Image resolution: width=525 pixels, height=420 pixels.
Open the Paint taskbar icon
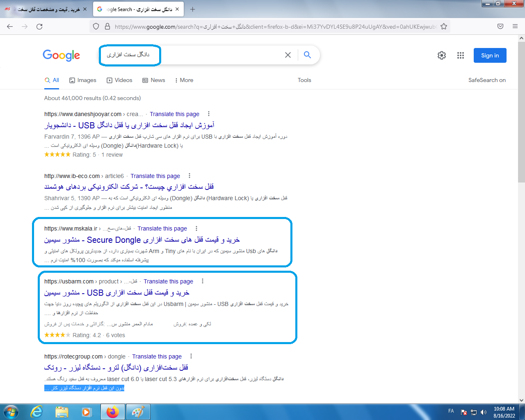[137, 412]
